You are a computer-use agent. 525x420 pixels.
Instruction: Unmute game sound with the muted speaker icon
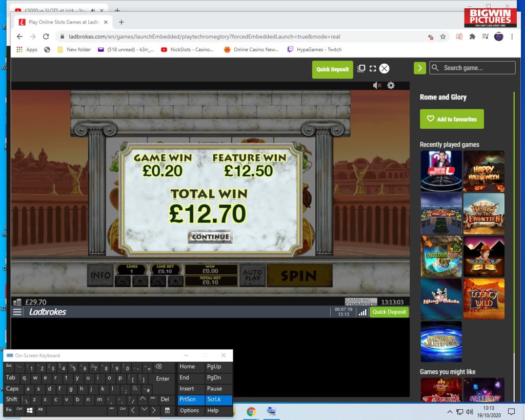pyautogui.click(x=377, y=86)
